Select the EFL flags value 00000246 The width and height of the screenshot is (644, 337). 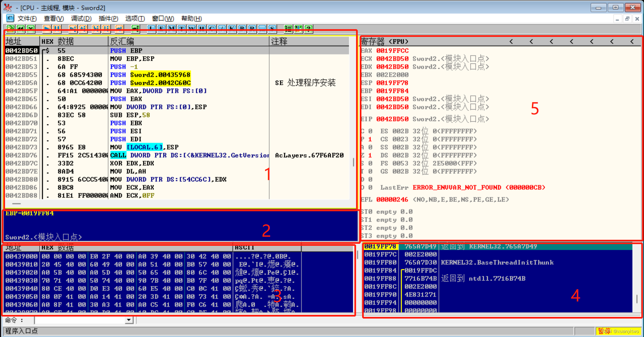click(x=392, y=200)
